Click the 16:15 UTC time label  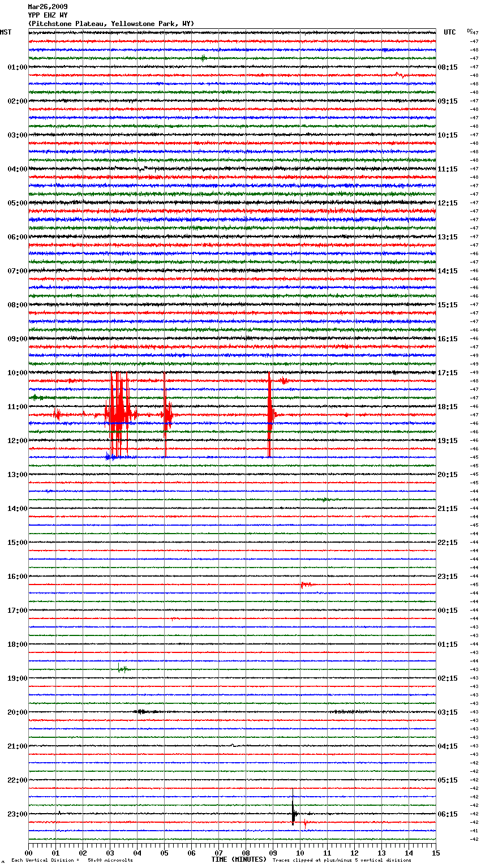(448, 339)
